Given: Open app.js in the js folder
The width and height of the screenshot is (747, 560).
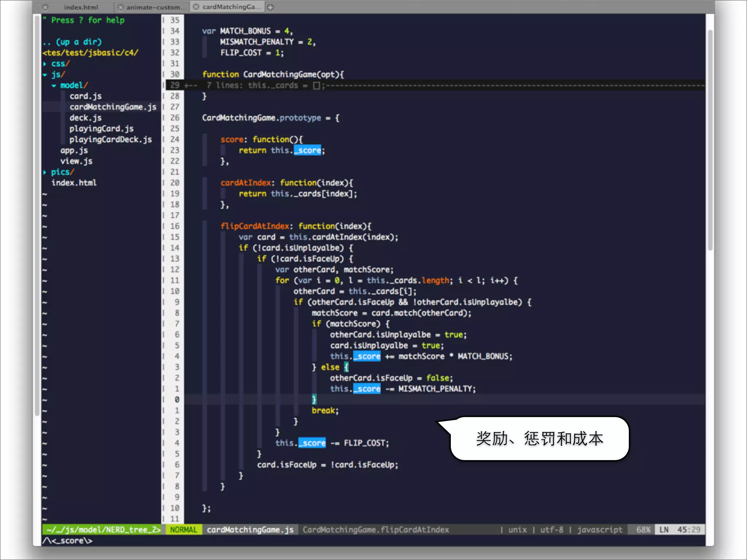Looking at the screenshot, I should 74,151.
